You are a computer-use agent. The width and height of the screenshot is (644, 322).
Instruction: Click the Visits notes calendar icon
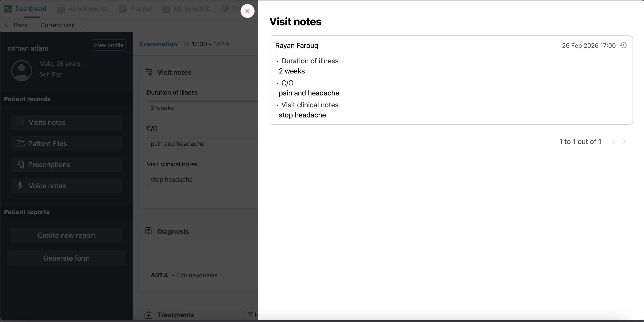[20, 122]
